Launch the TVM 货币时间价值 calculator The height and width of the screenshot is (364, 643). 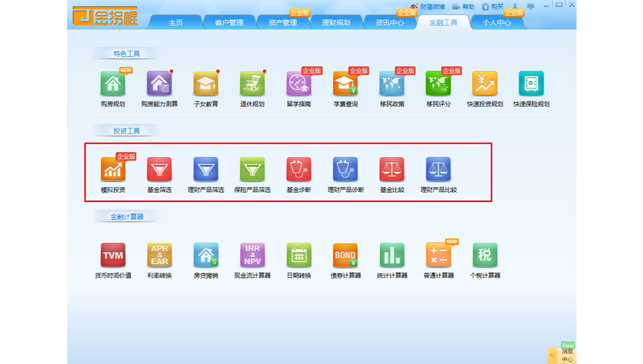[113, 256]
